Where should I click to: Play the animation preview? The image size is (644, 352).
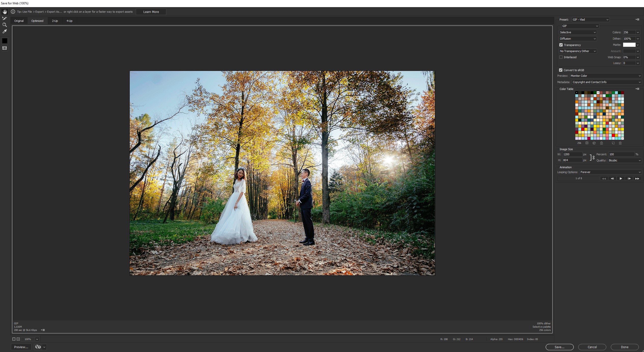621,178
